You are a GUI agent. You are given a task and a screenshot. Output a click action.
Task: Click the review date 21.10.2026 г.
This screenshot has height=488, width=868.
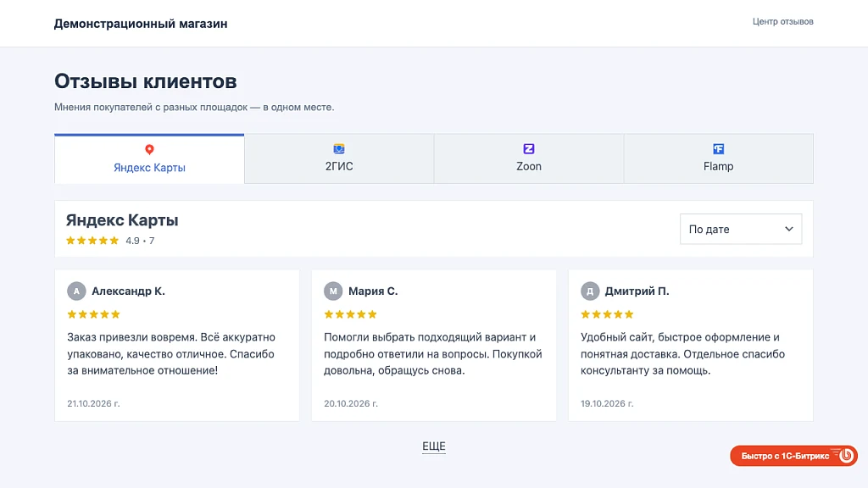93,404
